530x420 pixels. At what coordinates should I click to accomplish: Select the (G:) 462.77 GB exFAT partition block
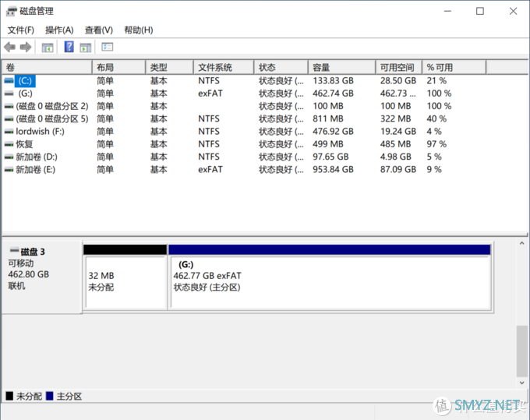tap(330, 283)
